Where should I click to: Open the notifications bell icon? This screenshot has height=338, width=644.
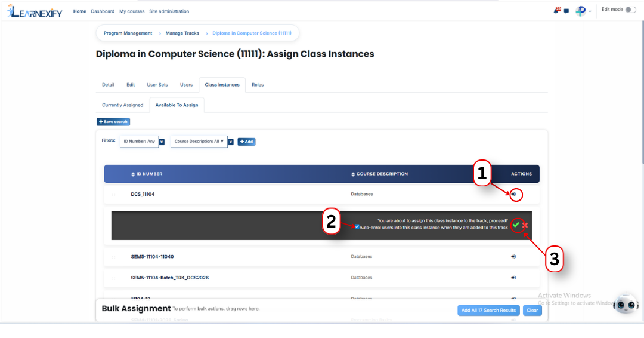[556, 11]
